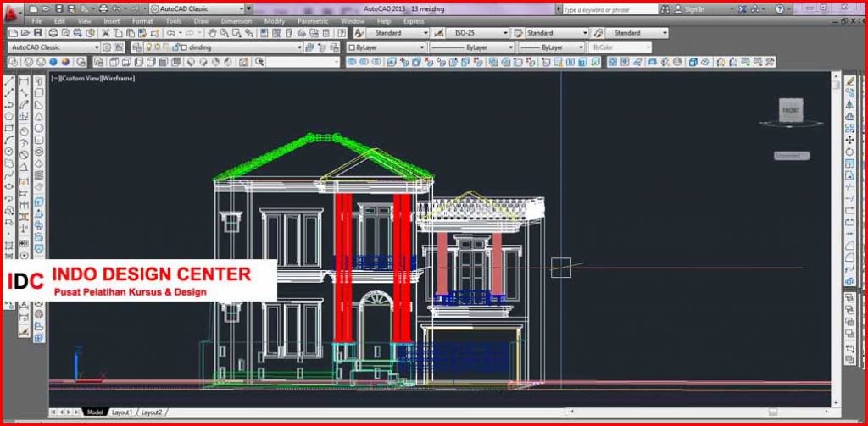This screenshot has height=426, width=868.
Task: Click the FRONT face of ViewCube
Action: 791,109
